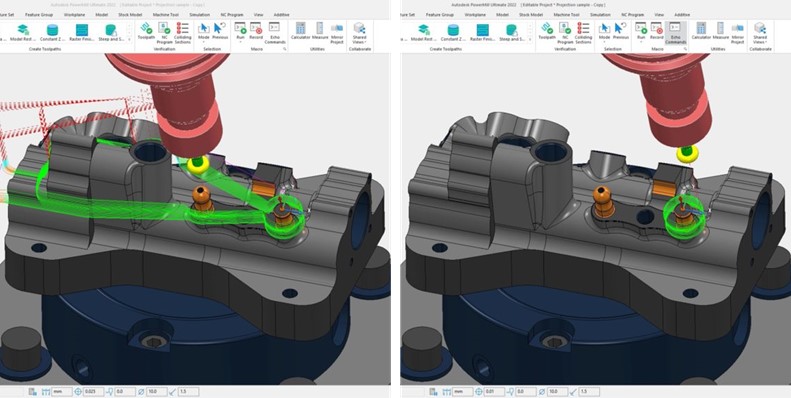791x398 pixels.
Task: Toggle Echo Commands in left window
Action: 275,33
